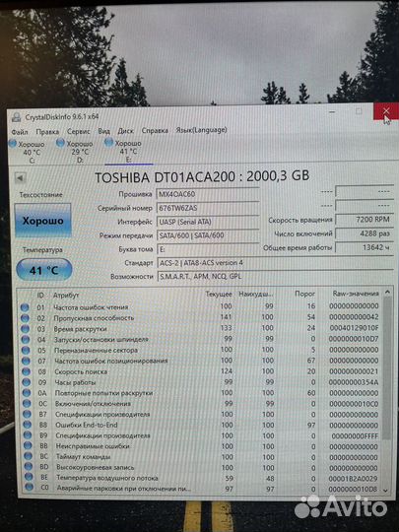This screenshot has width=399, height=532.
Task: Click the 13642 ч total hours field
Action: click(x=364, y=247)
